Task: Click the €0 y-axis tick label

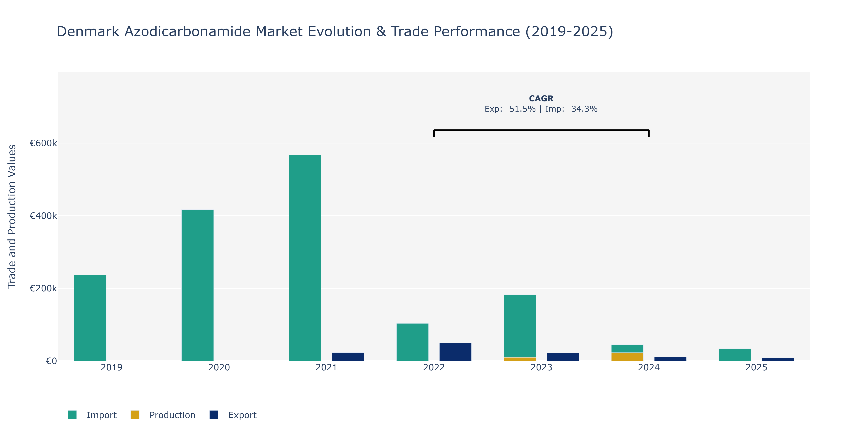Action: tap(51, 361)
